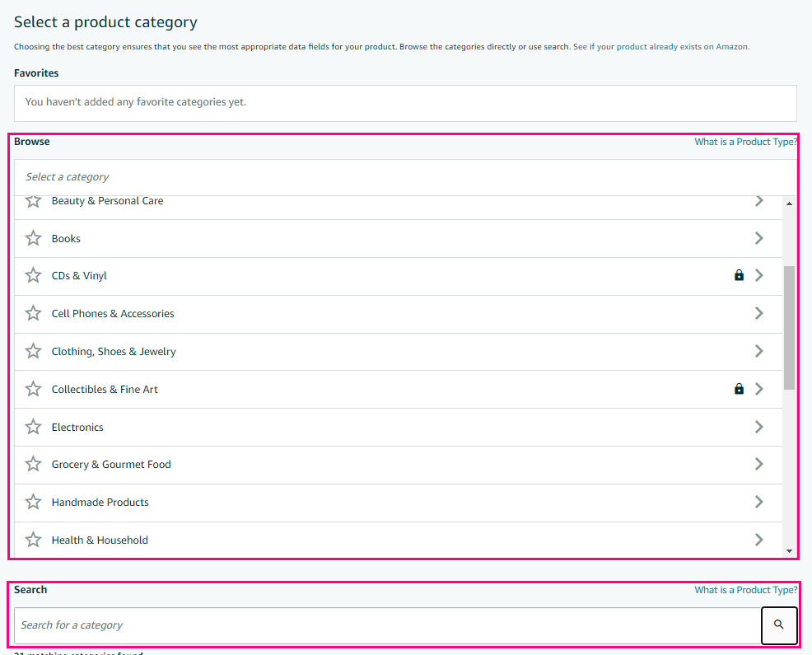Click the category list scroll up arrow
812x655 pixels.
[x=789, y=204]
